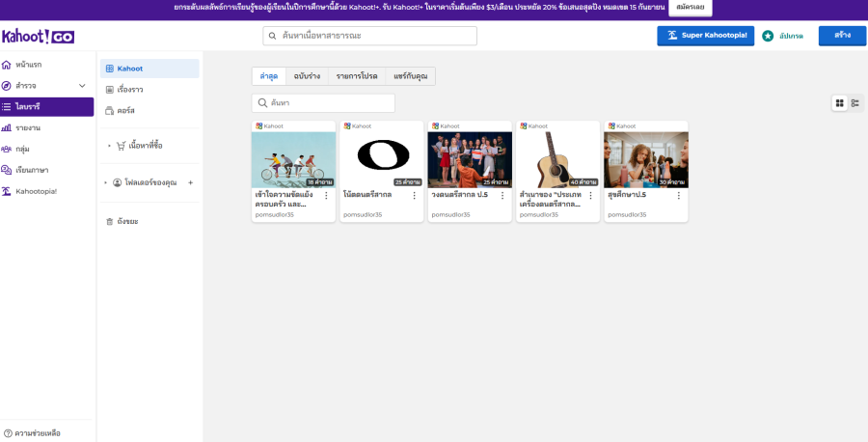This screenshot has height=442, width=868.
Task: Click สมัครเลย button in the banner
Action: [x=691, y=8]
